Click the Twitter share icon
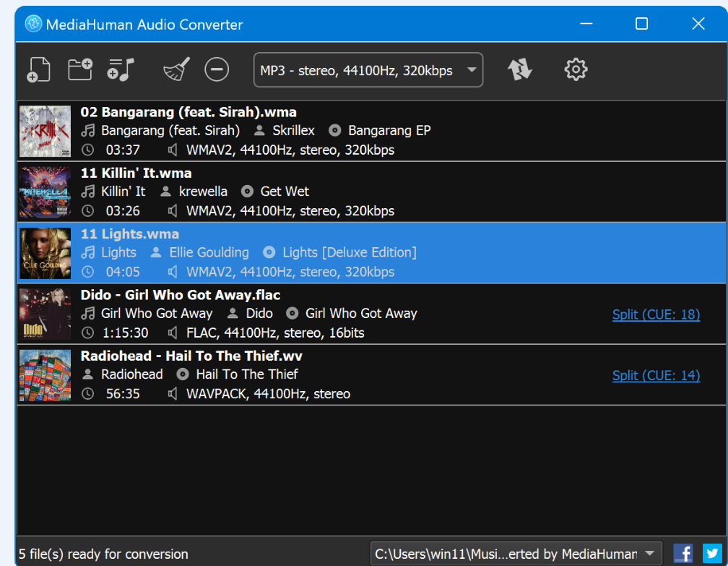 (711, 552)
